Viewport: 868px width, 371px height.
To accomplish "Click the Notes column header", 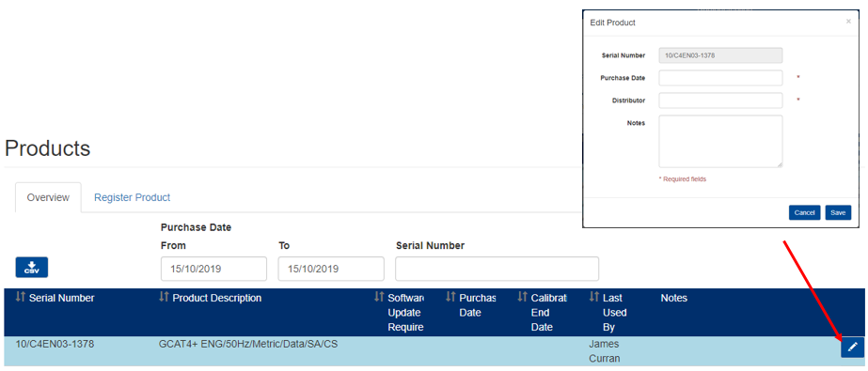I will (673, 298).
